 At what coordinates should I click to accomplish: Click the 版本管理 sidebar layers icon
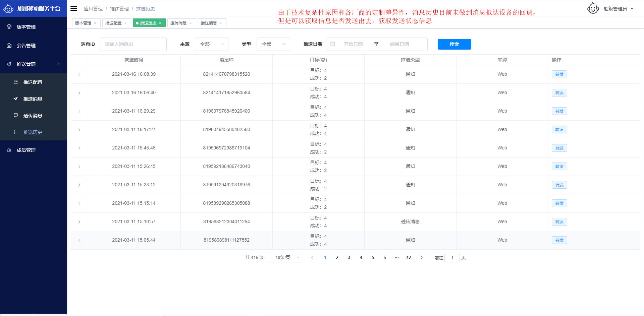click(x=9, y=26)
